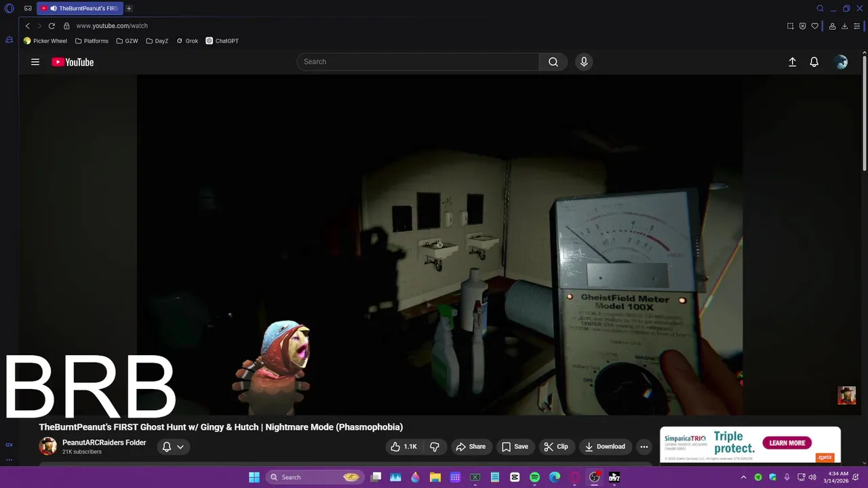Screen dimensions: 868x488
Task: Open a new browser tab
Action: [129, 9]
